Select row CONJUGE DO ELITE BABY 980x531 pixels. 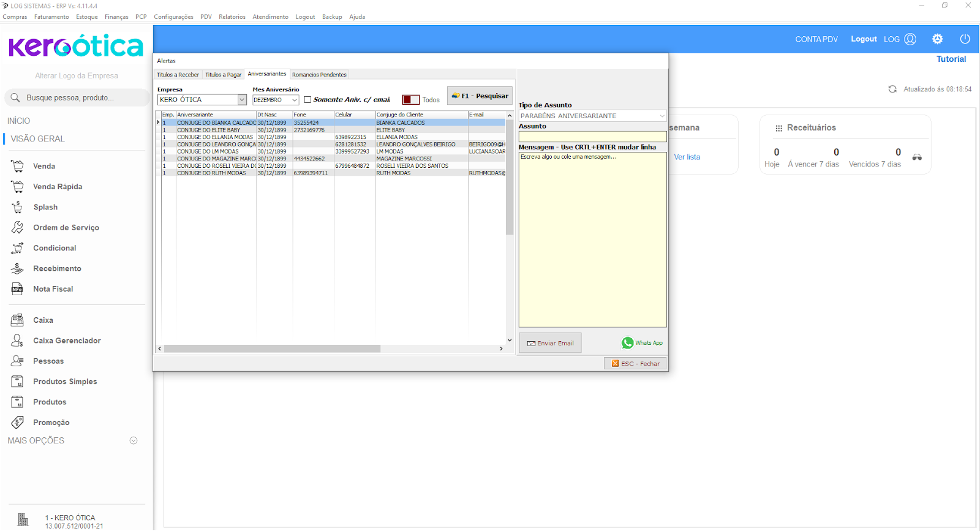[334, 130]
